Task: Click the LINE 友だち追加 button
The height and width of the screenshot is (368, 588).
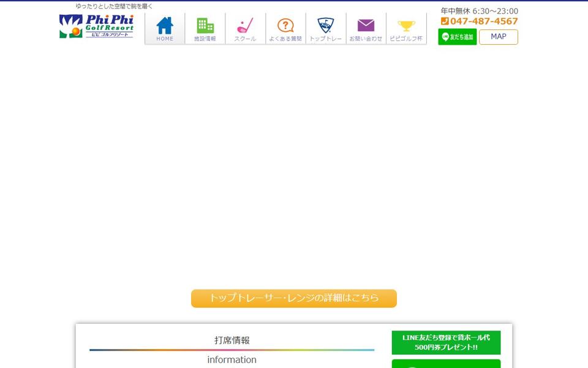Action: (x=457, y=37)
